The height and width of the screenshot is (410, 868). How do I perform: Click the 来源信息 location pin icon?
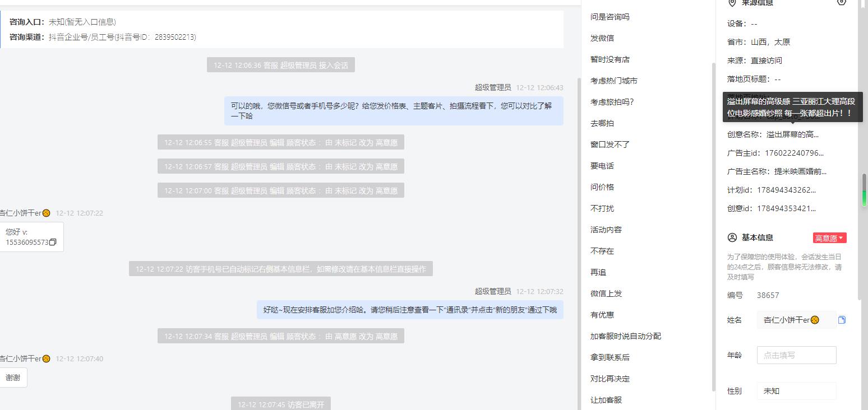[x=732, y=3]
